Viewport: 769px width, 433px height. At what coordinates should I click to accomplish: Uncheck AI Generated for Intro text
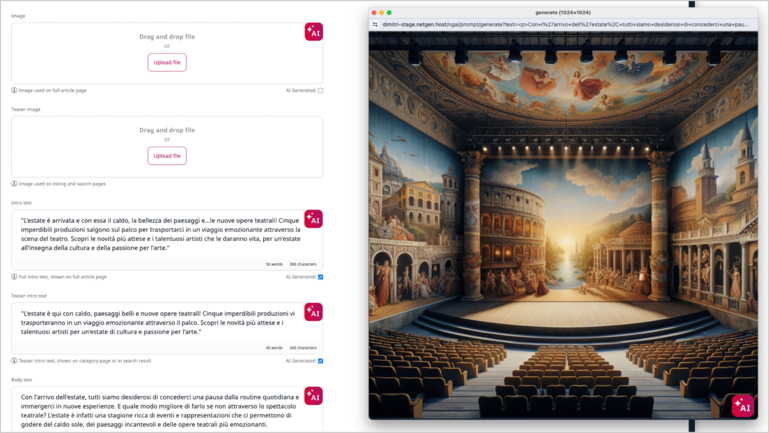click(320, 277)
